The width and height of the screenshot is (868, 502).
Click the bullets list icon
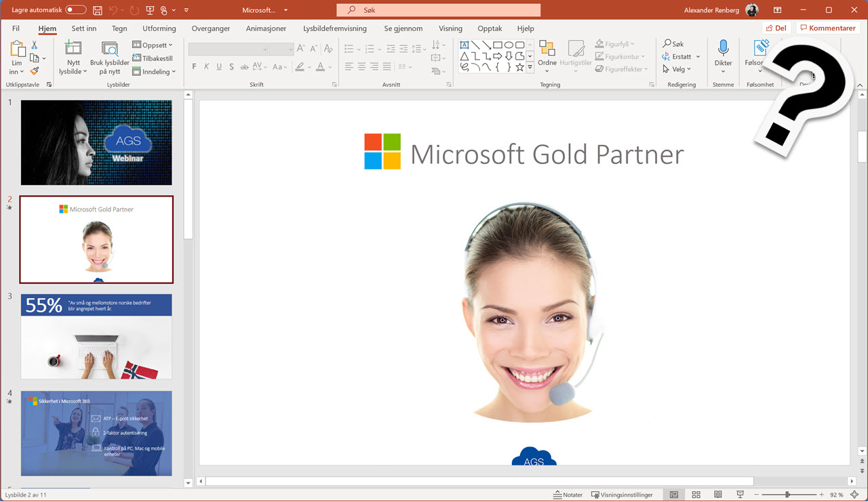pos(349,49)
